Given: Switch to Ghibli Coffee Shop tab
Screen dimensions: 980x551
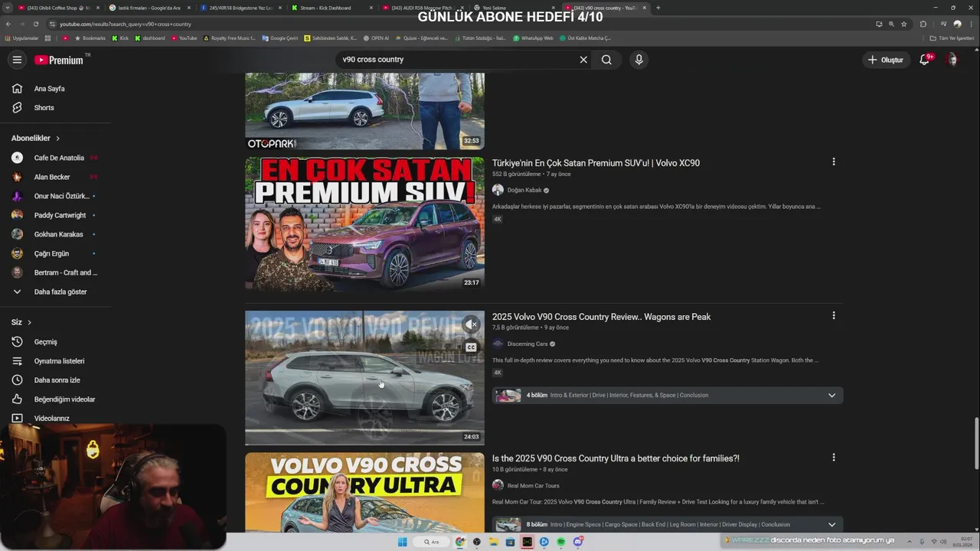Looking at the screenshot, I should (57, 8).
